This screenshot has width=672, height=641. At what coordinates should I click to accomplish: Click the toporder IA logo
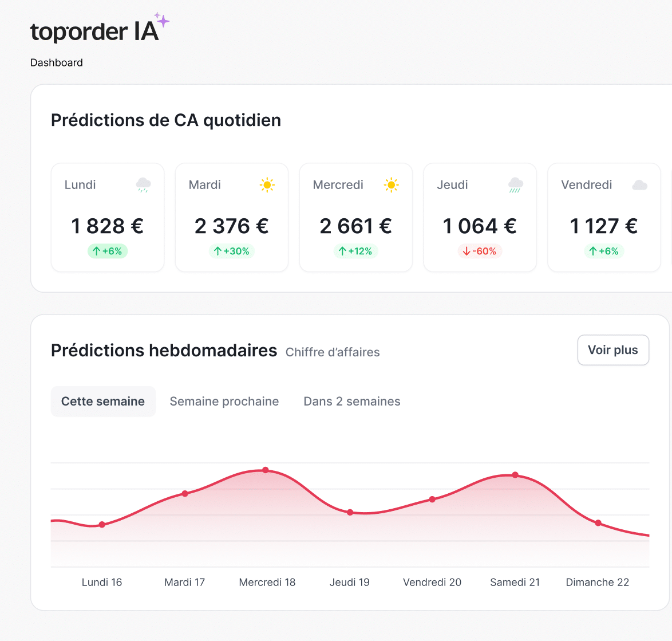94,32
